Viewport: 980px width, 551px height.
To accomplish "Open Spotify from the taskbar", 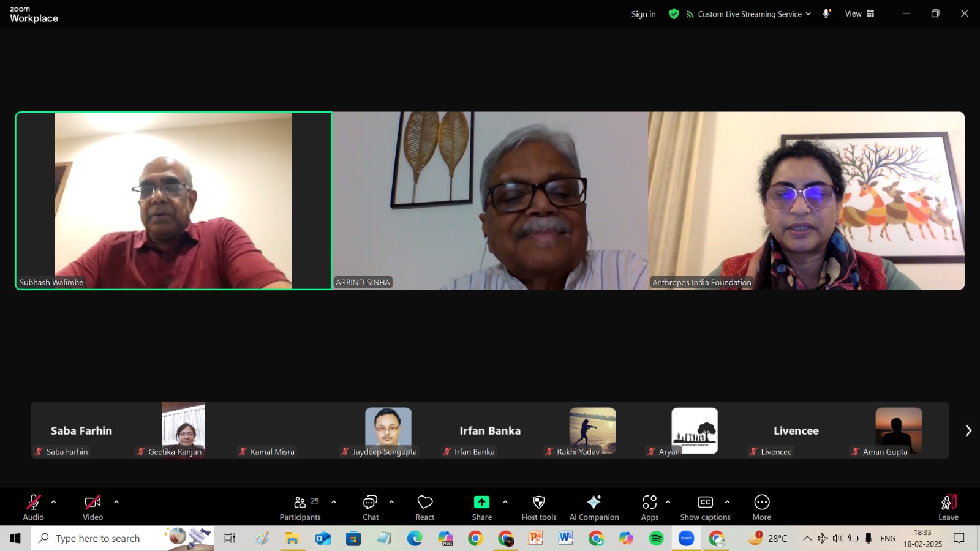I will click(656, 538).
